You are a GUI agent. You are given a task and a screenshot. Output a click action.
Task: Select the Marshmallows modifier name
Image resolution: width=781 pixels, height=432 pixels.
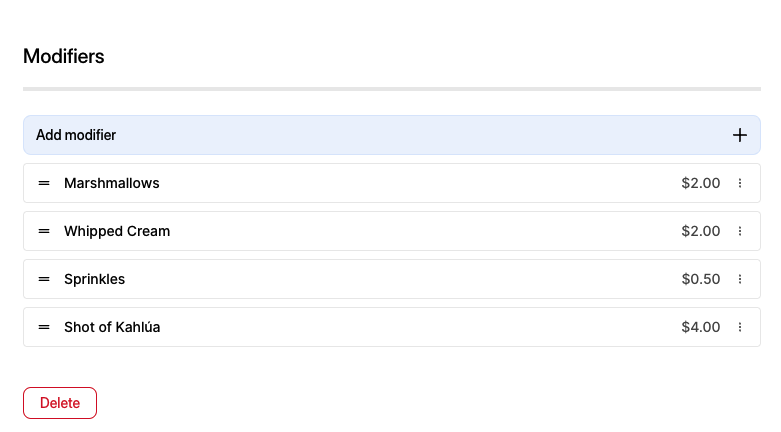point(112,183)
